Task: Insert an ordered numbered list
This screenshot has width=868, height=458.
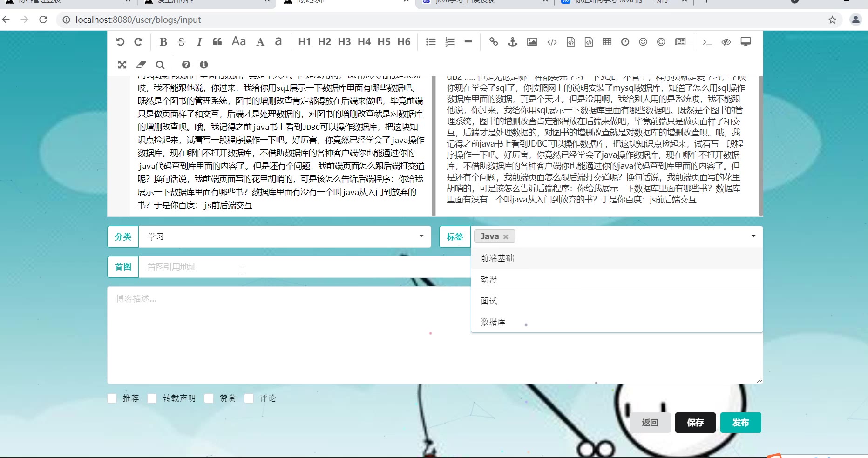Action: pos(450,42)
